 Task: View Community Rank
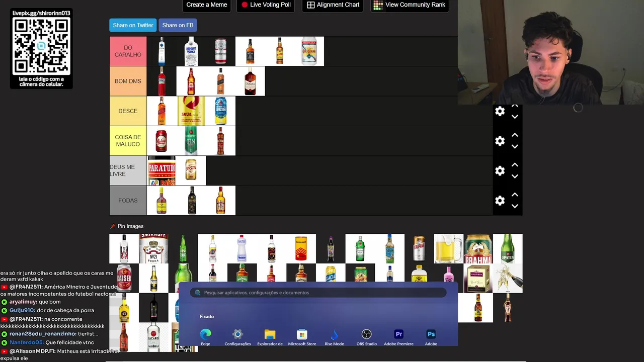point(410,5)
